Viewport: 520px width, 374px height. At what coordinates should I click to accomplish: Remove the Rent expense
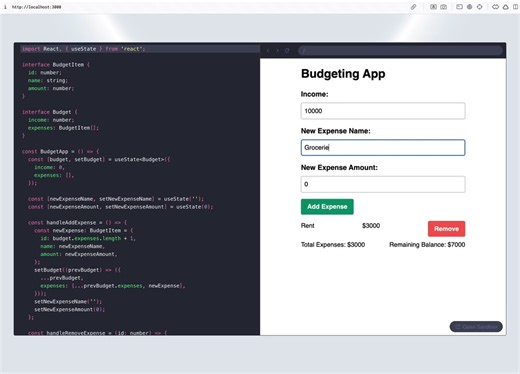point(446,229)
